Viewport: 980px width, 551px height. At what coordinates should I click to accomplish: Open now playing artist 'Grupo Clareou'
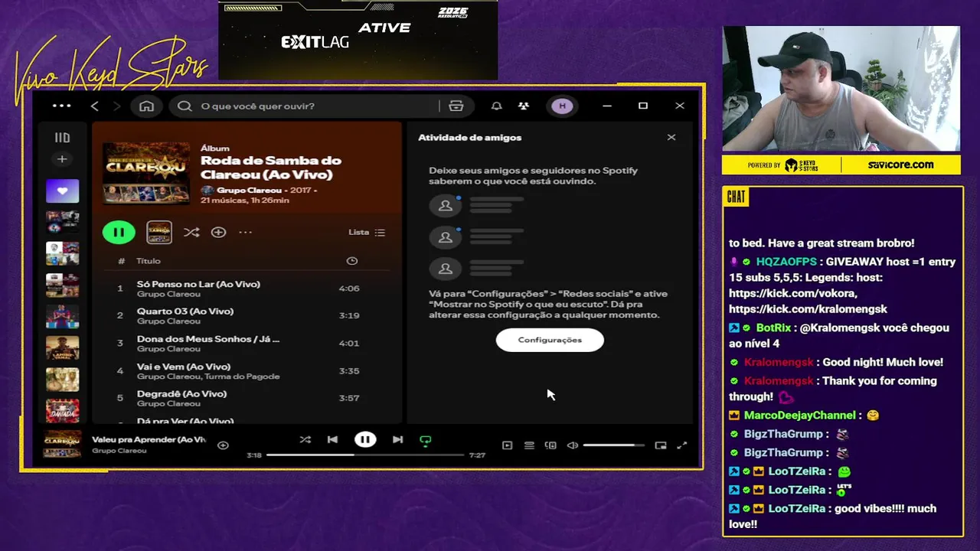(119, 451)
